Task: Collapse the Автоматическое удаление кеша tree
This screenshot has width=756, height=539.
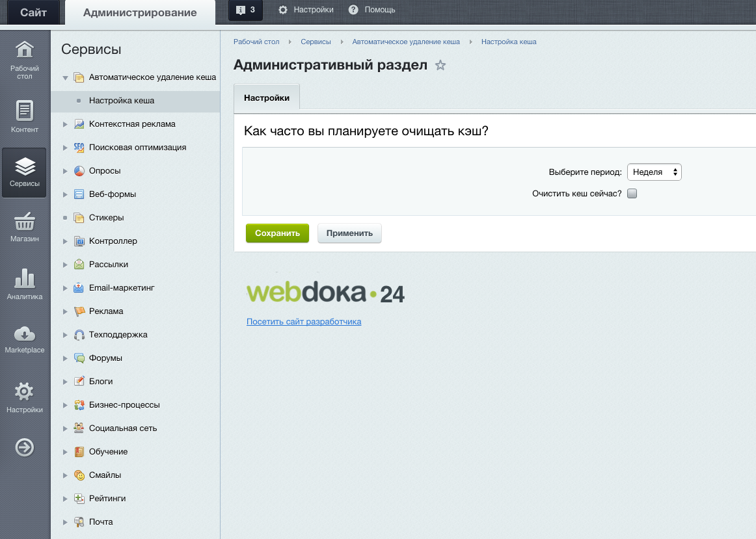Action: pyautogui.click(x=65, y=77)
